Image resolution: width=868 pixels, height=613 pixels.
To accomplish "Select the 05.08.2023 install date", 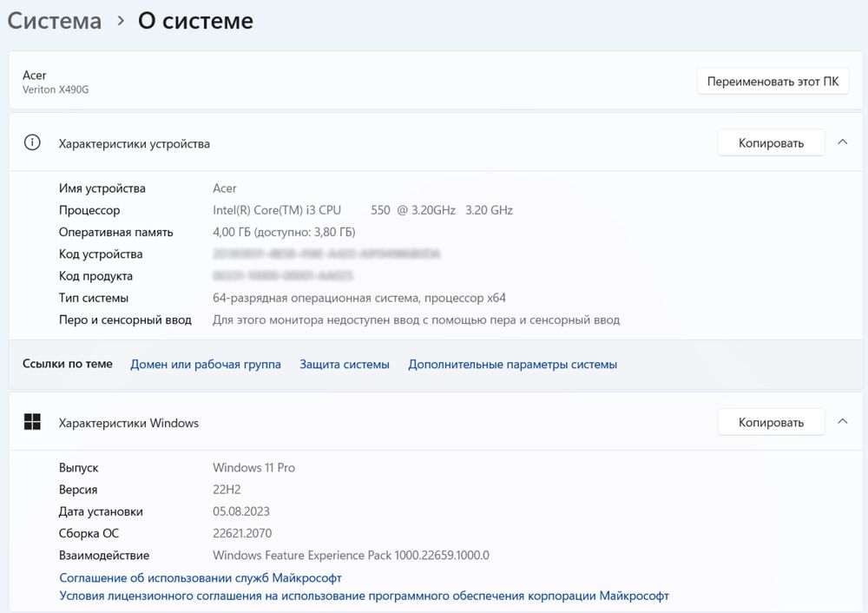I will [x=240, y=511].
